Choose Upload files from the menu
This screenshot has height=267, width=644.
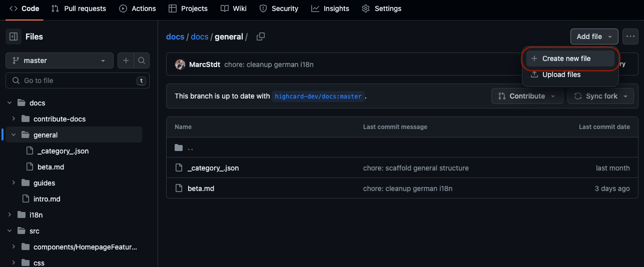(x=561, y=74)
